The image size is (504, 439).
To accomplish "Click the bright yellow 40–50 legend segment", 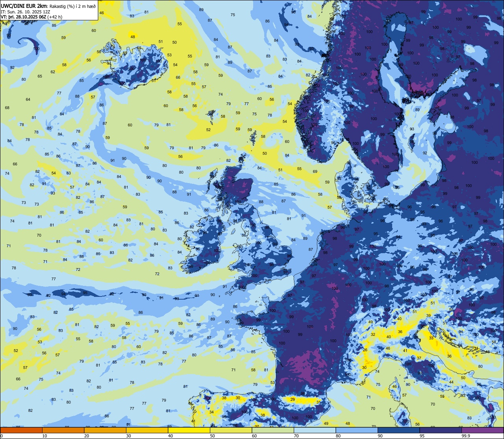I will tap(189, 430).
